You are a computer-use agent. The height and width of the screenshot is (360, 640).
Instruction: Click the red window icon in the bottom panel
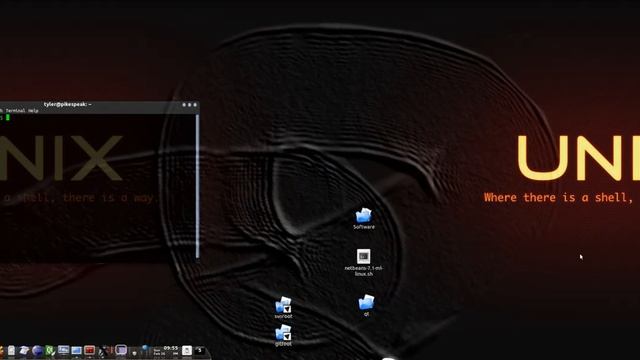pyautogui.click(x=89, y=351)
